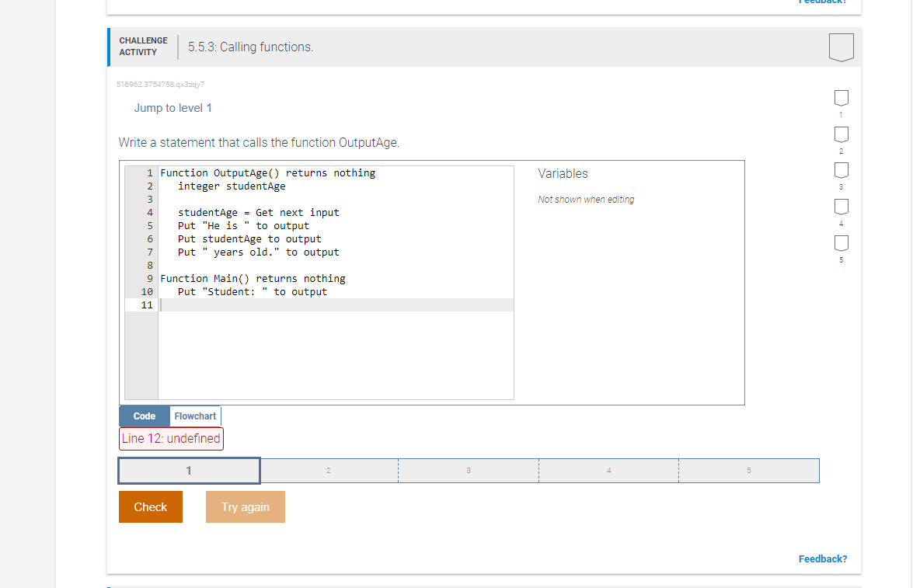Click the Try again button
This screenshot has height=588, width=913.
click(x=245, y=507)
